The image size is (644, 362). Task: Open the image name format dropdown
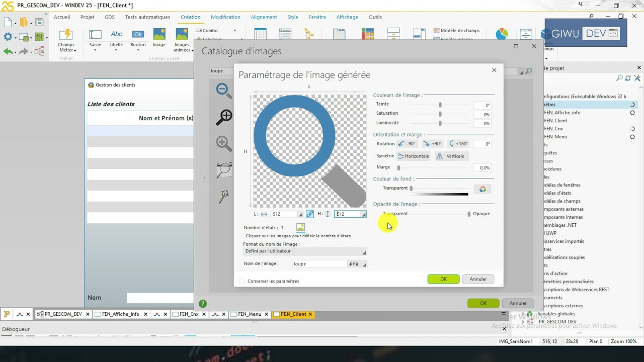point(305,251)
